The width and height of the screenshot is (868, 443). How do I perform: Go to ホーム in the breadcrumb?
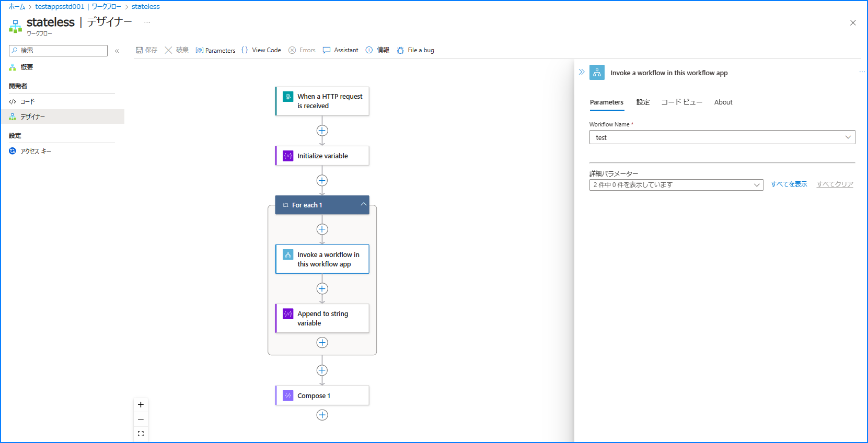17,7
